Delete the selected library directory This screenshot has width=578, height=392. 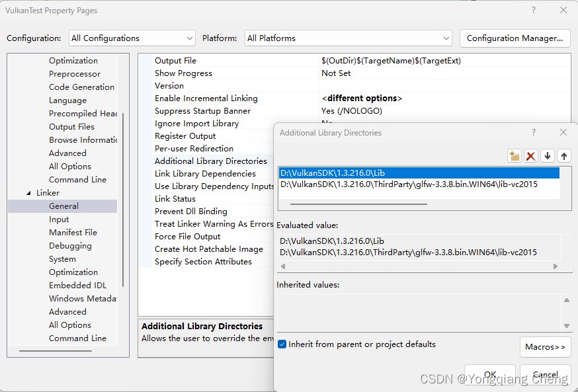(530, 155)
